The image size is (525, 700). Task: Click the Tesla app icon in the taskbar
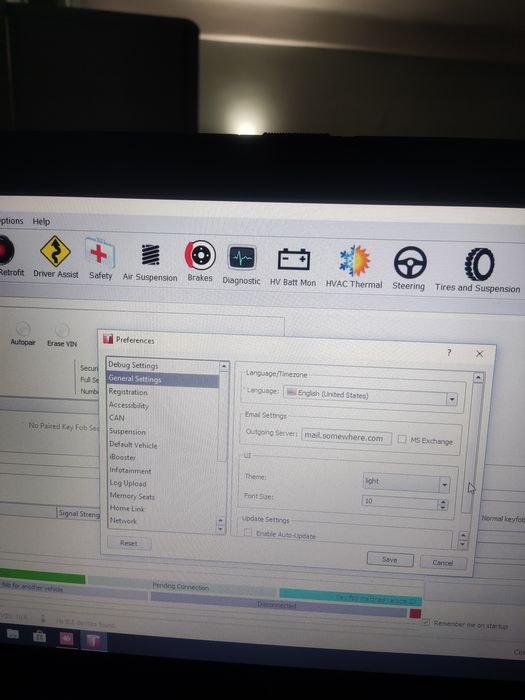[93, 641]
